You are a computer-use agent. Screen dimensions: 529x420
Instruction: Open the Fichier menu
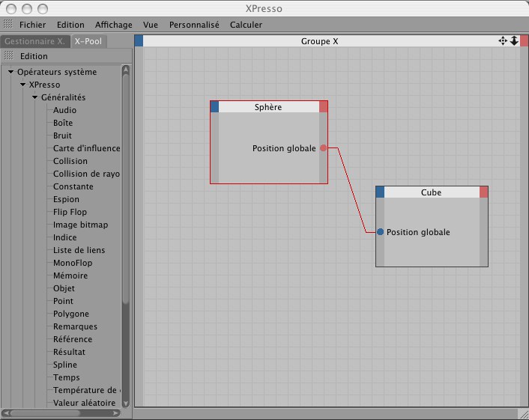pyautogui.click(x=33, y=25)
